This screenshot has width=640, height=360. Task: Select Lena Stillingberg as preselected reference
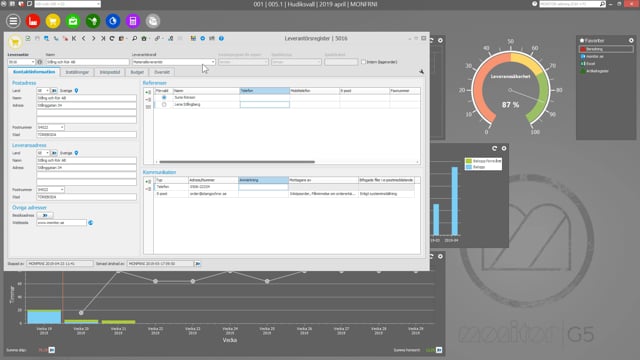(164, 104)
